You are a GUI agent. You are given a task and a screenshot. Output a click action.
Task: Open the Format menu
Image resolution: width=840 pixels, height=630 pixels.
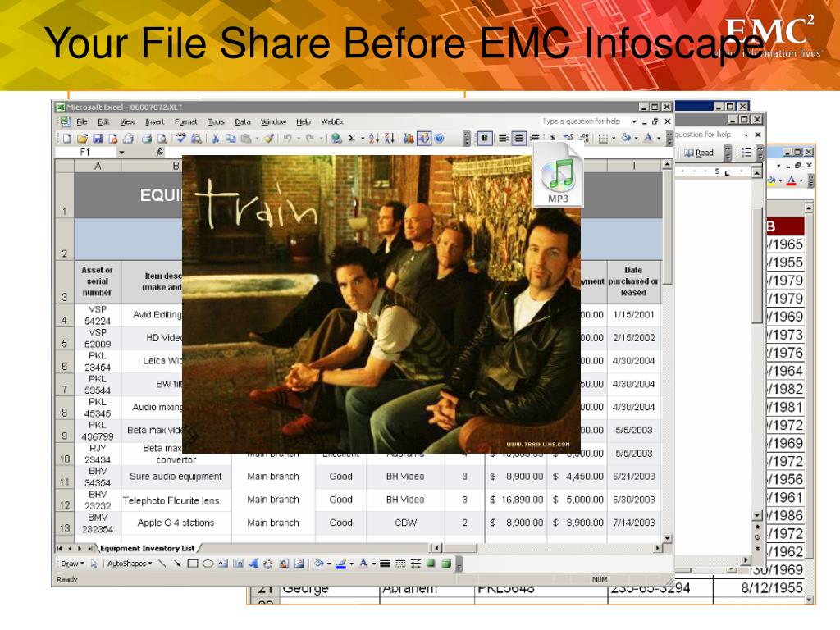[186, 121]
